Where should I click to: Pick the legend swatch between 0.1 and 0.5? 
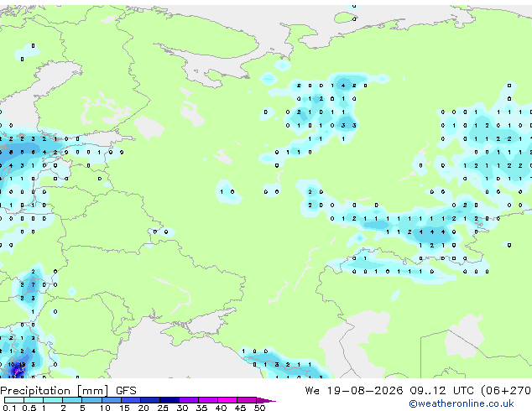coord(14,400)
